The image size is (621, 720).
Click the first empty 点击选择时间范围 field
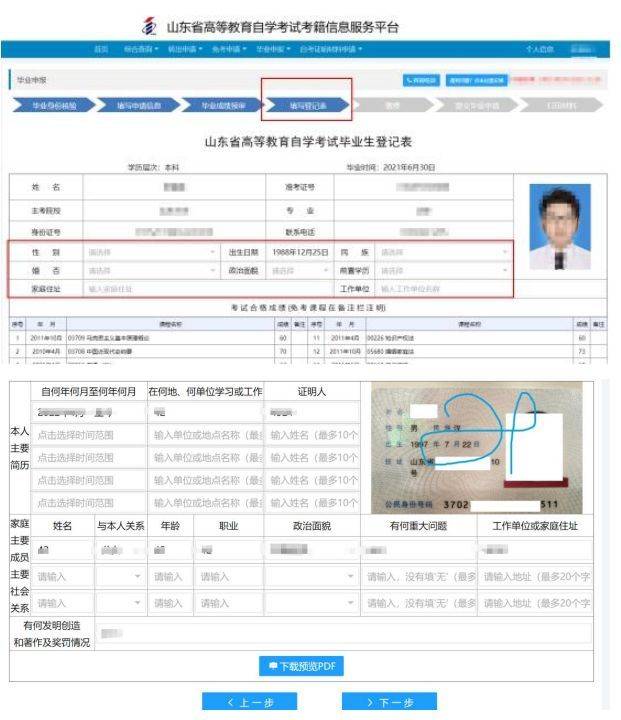pyautogui.click(x=89, y=435)
